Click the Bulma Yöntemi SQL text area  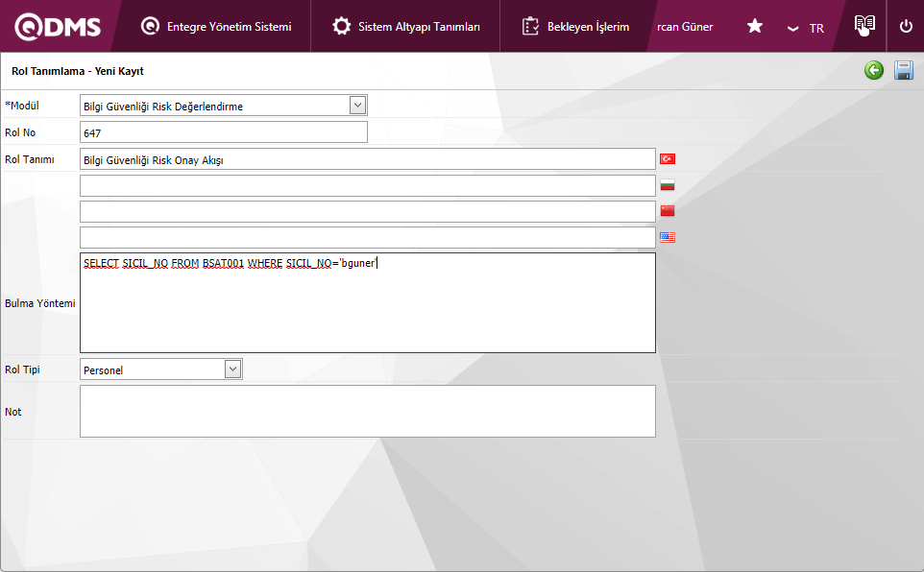(x=368, y=302)
